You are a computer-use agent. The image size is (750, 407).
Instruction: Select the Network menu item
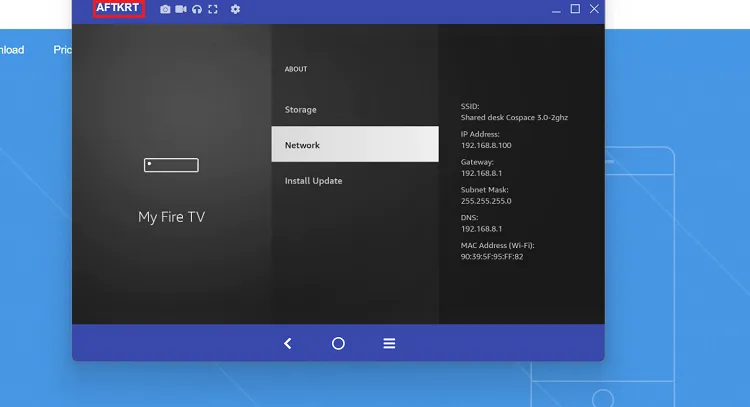[x=354, y=144]
